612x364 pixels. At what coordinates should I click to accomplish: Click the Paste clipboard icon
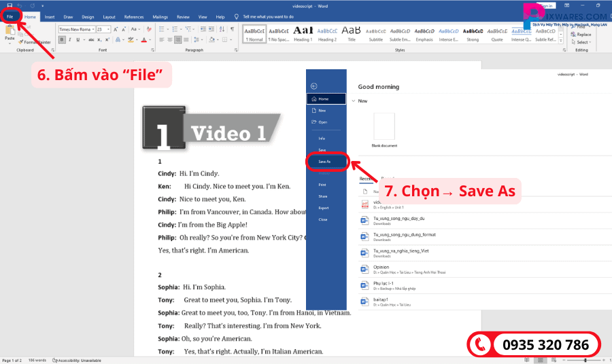(10, 33)
